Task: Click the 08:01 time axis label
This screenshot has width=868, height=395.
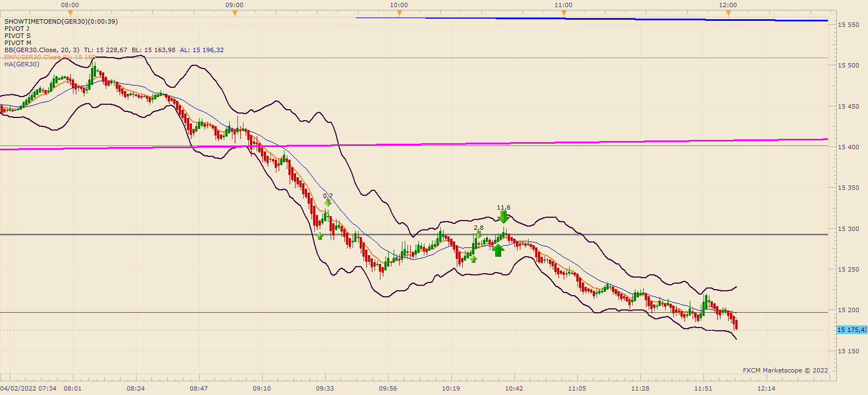Action: point(73,388)
